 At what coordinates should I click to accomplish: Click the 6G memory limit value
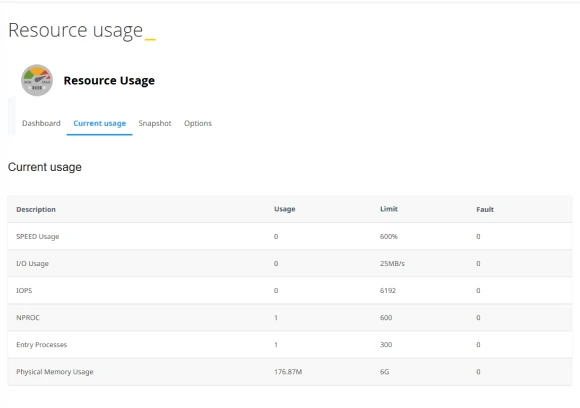(384, 372)
